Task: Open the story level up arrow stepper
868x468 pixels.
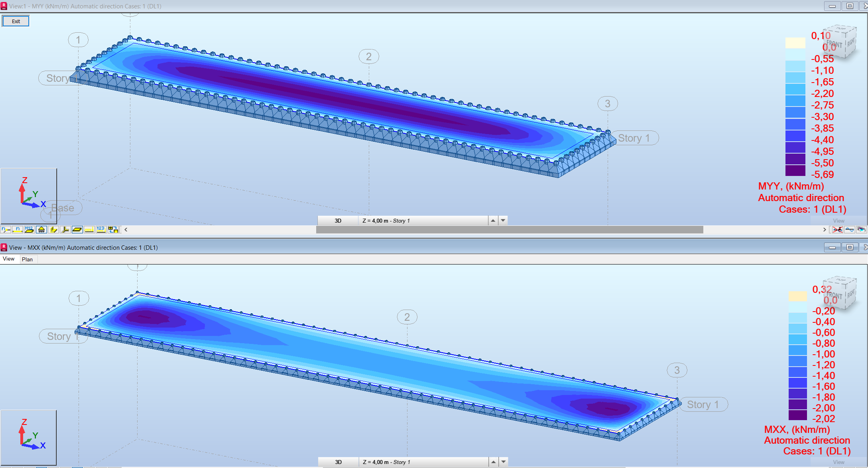Action: (x=493, y=220)
